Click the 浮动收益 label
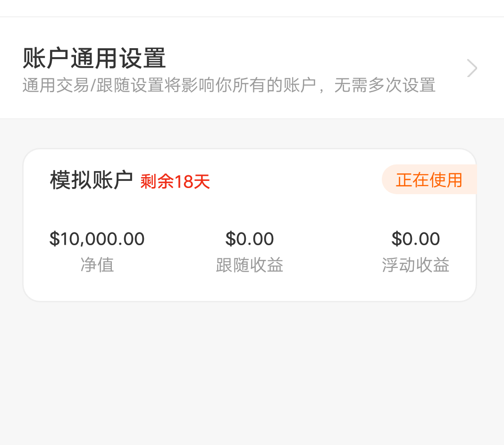Viewport: 504px width, 445px height. (x=415, y=265)
